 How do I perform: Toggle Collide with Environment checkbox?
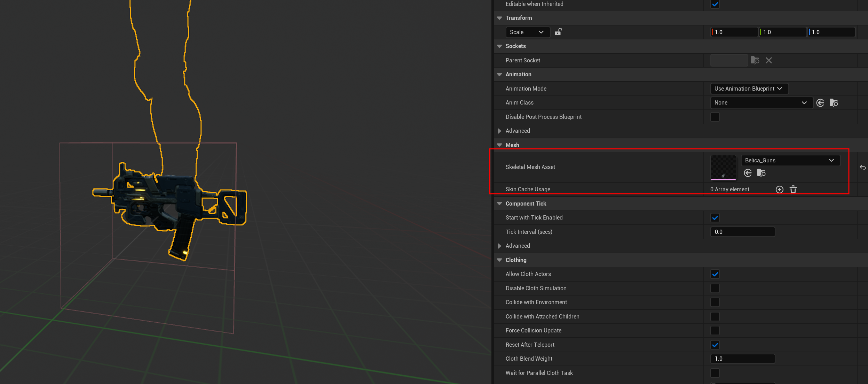715,302
